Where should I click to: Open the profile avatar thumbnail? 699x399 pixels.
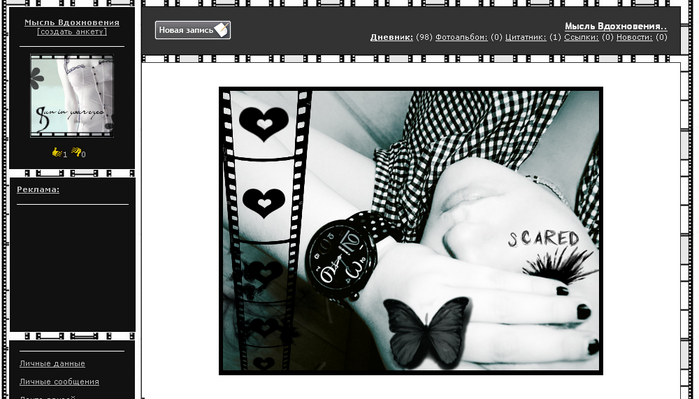click(72, 95)
